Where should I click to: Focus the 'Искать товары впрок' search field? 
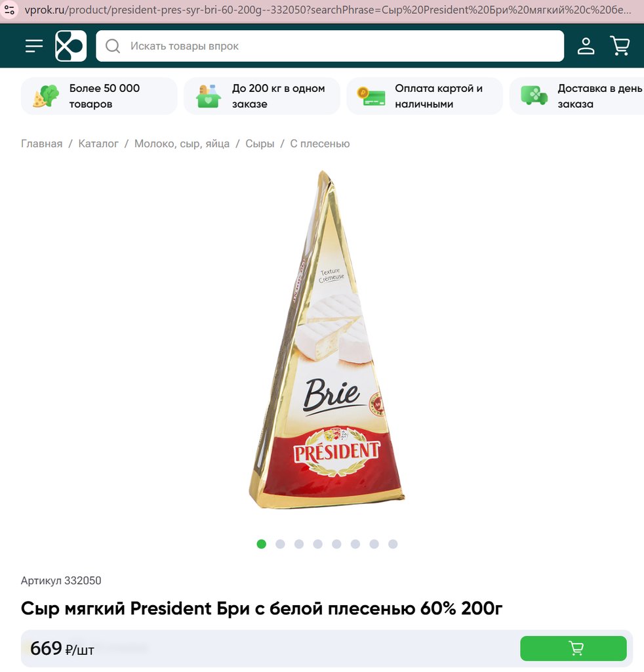[330, 46]
